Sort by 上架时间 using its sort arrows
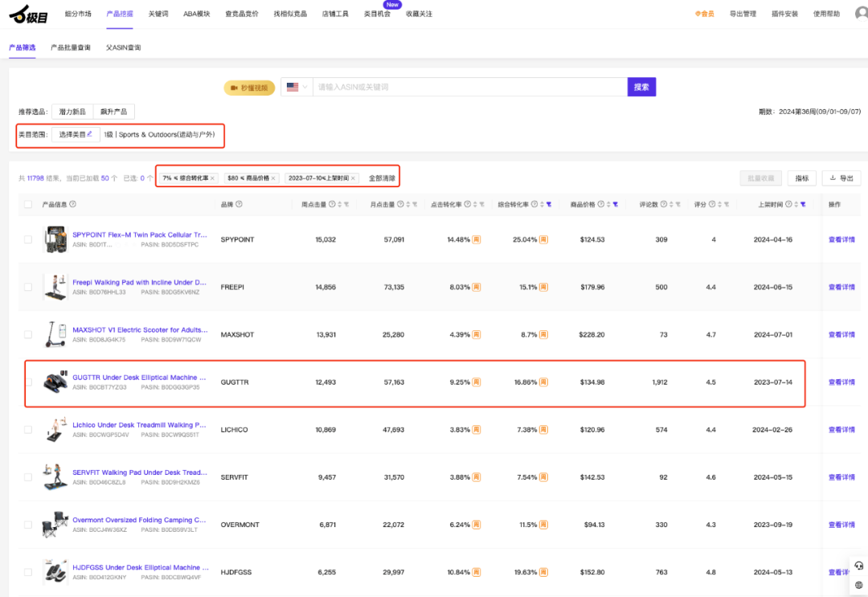The height and width of the screenshot is (597, 868). point(796,204)
